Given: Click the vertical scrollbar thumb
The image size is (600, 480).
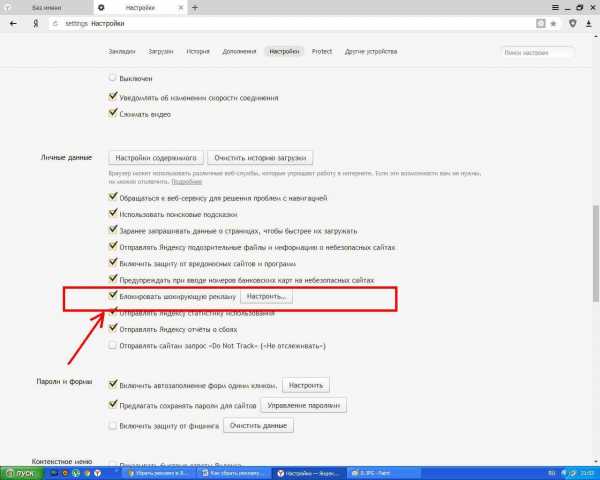Looking at the screenshot, I should (596, 253).
